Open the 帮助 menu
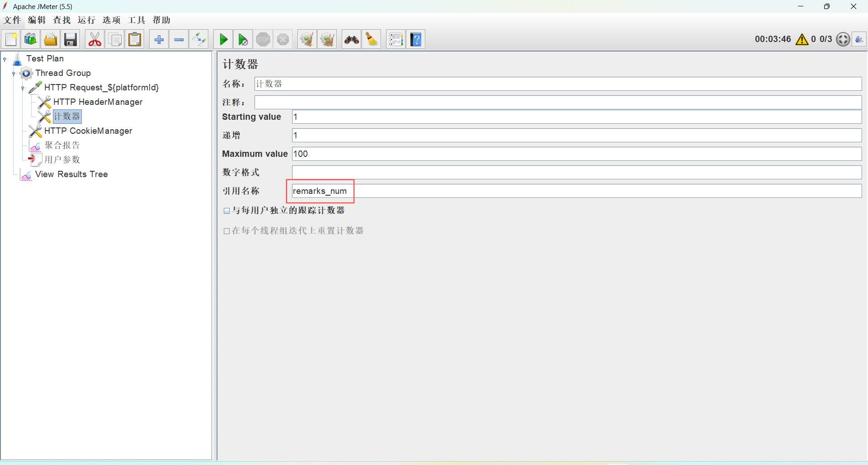The height and width of the screenshot is (465, 868). click(x=161, y=20)
